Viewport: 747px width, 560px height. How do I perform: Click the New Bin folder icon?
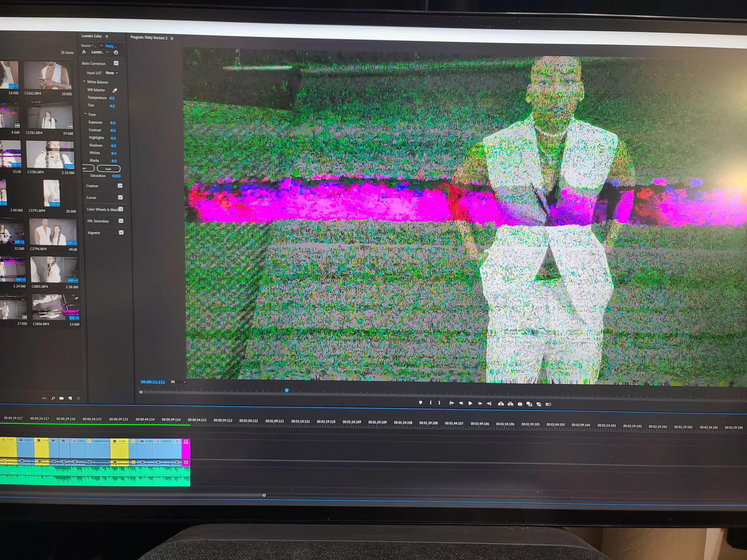pos(61,398)
